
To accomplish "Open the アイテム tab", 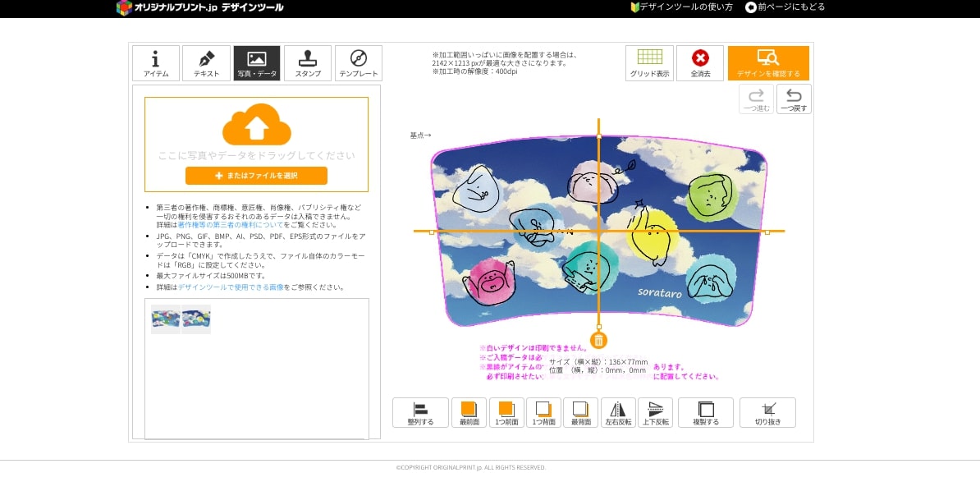I will click(x=156, y=63).
